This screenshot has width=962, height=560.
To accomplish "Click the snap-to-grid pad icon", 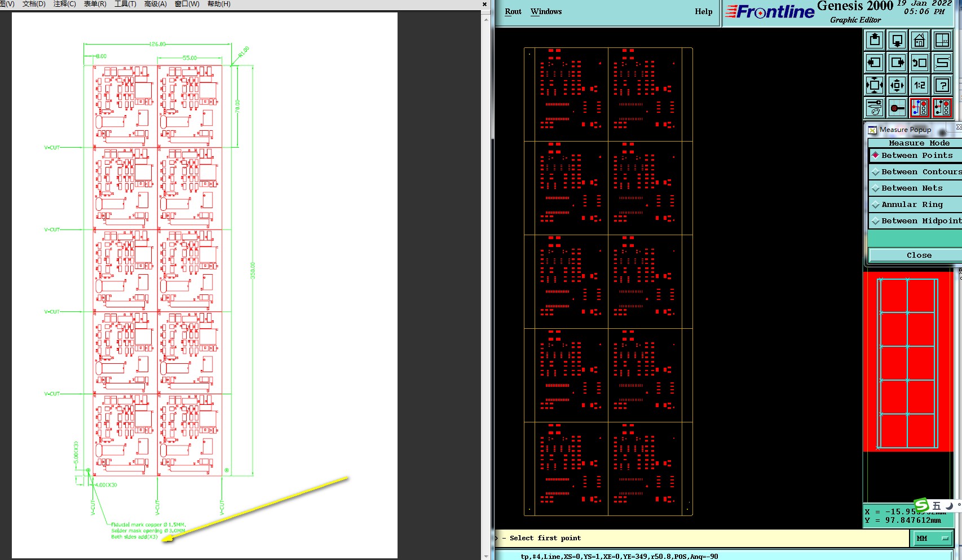I will pyautogui.click(x=897, y=108).
